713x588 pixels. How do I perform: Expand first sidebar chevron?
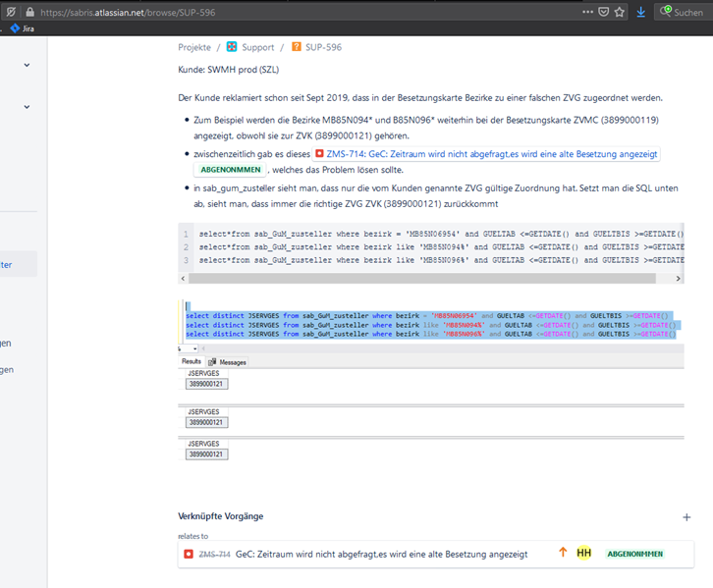coord(27,65)
